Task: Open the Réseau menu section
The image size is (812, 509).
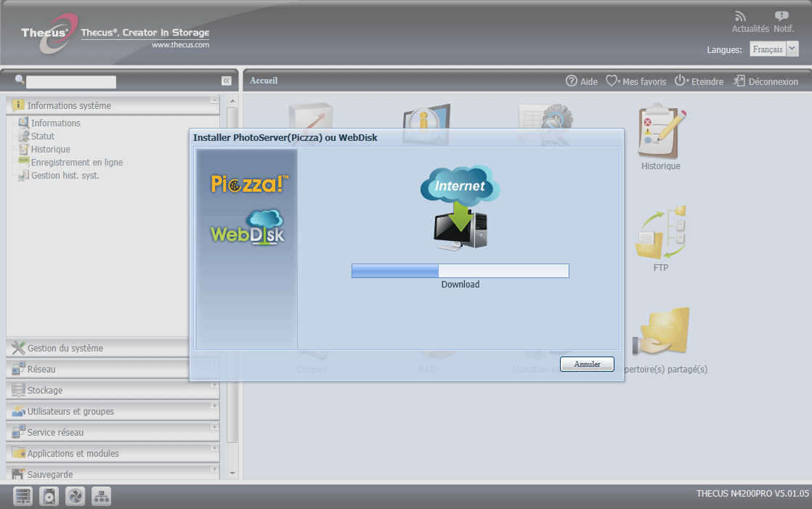Action: (x=98, y=369)
